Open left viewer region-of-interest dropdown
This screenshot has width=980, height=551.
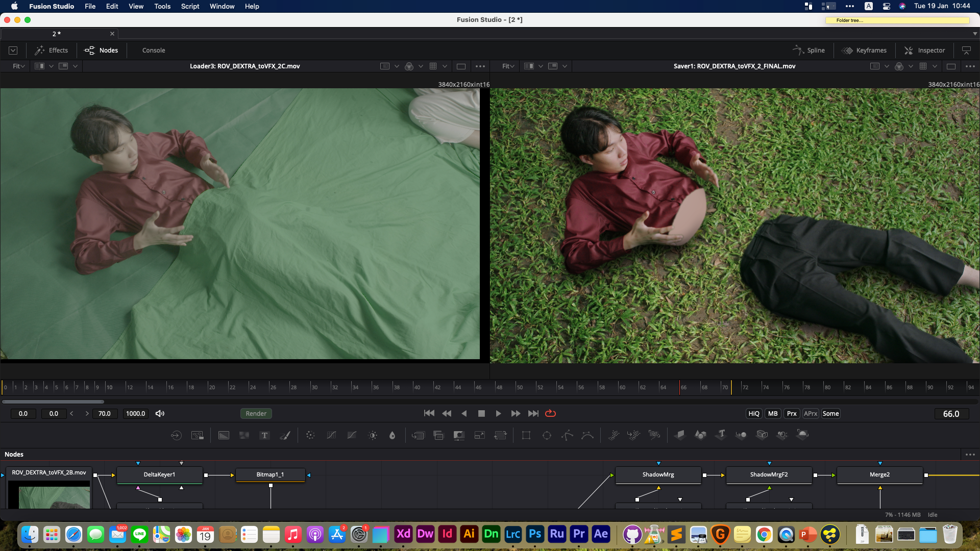(397, 66)
